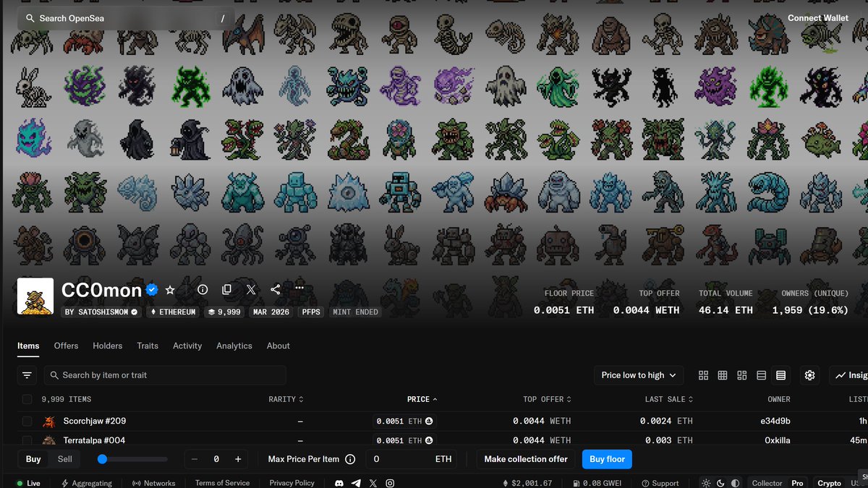868x488 pixels.
Task: Click the sweep quantity slider handle
Action: [102, 459]
